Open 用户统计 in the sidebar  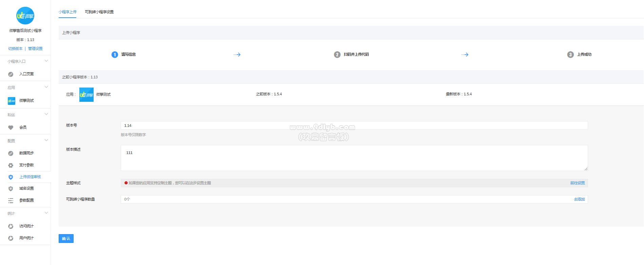(x=26, y=238)
